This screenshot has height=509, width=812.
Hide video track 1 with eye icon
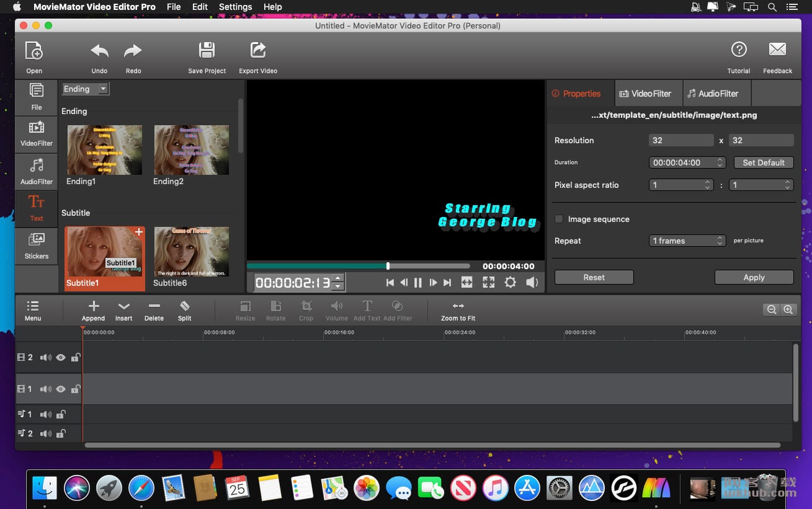click(x=61, y=389)
